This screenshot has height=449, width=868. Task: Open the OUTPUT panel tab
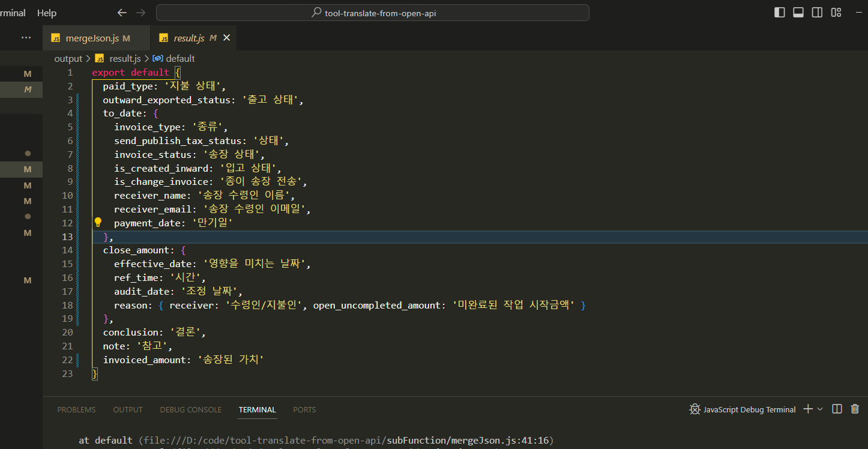[x=128, y=409]
